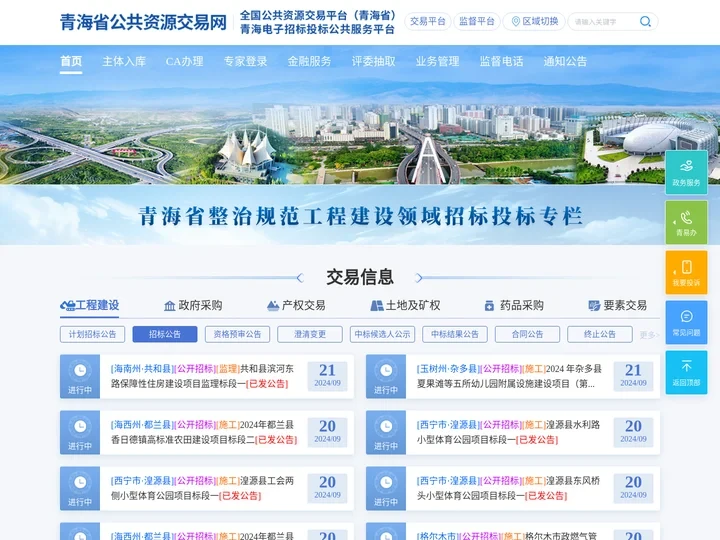
Task: Click the 产权交易 icon
Action: [x=273, y=305]
